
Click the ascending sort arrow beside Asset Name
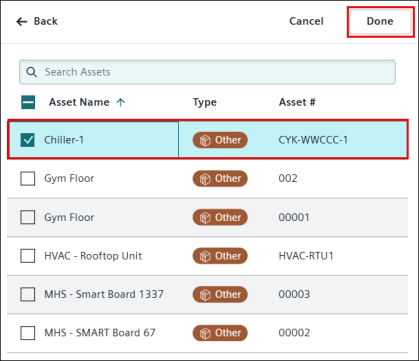pos(121,102)
